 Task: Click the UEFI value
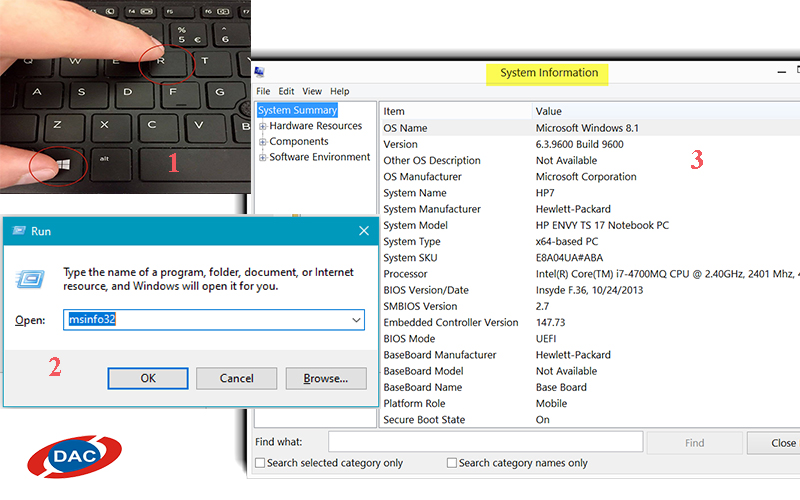point(546,339)
